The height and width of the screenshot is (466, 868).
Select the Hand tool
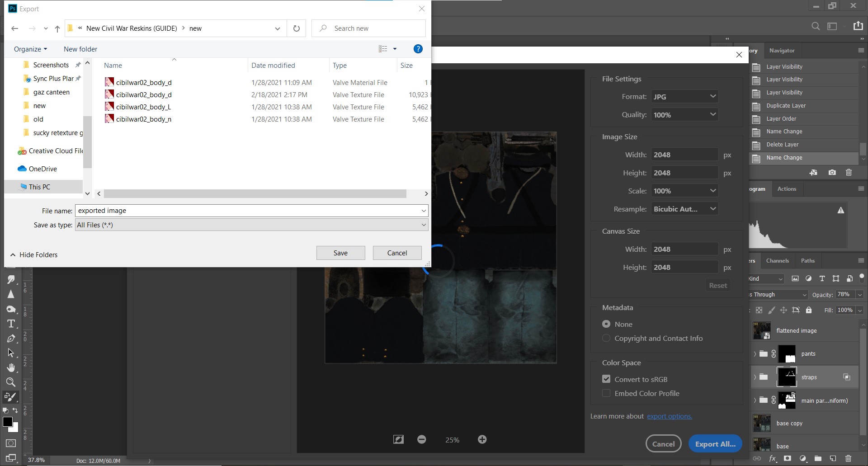[x=11, y=368]
